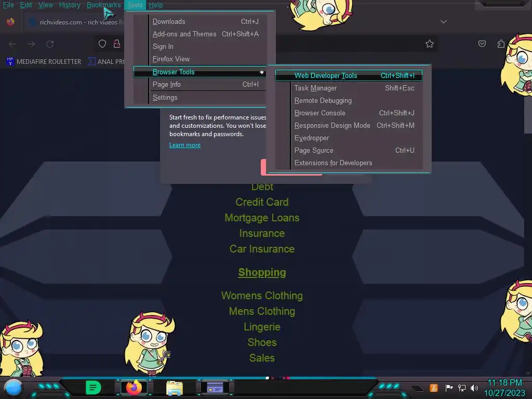The height and width of the screenshot is (399, 532).
Task: Open the Lingerie link
Action: click(x=262, y=327)
